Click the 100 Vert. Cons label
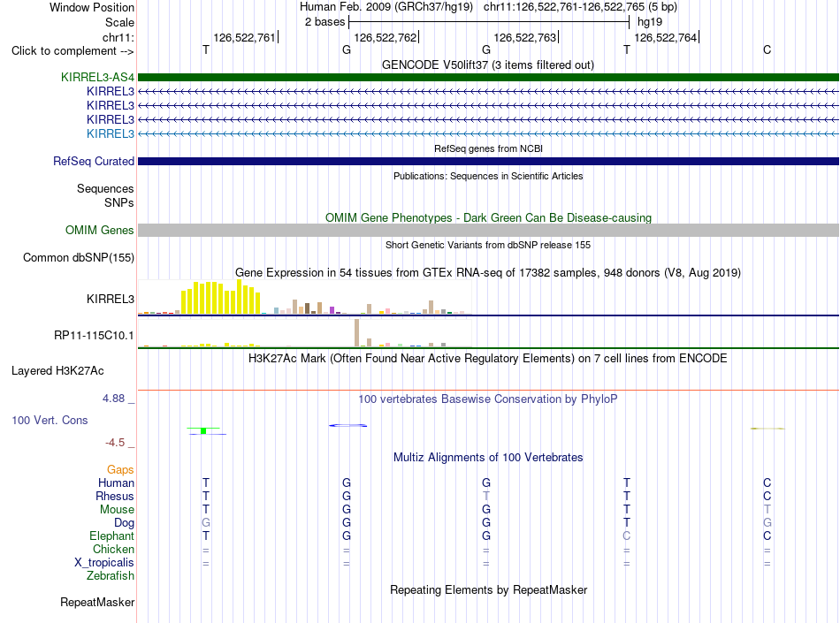840x623 pixels. click(50, 420)
